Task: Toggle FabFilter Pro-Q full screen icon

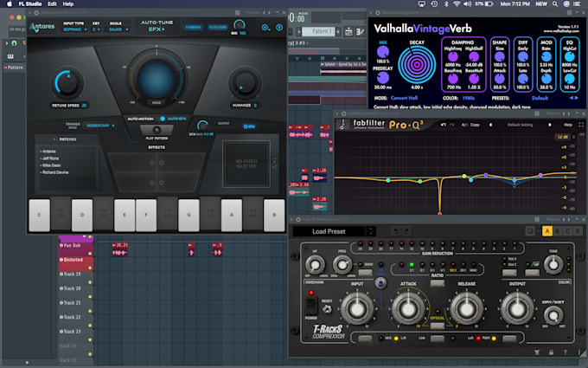Action: (x=581, y=125)
